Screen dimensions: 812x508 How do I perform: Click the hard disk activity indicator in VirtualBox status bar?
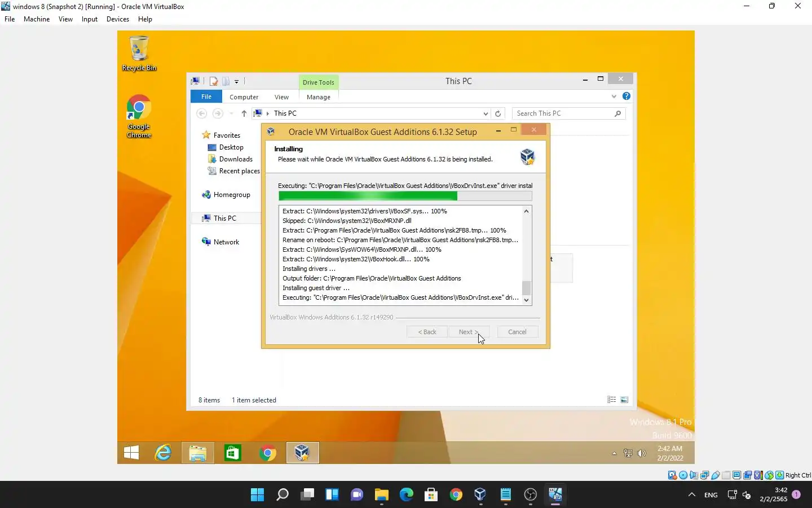click(x=672, y=475)
